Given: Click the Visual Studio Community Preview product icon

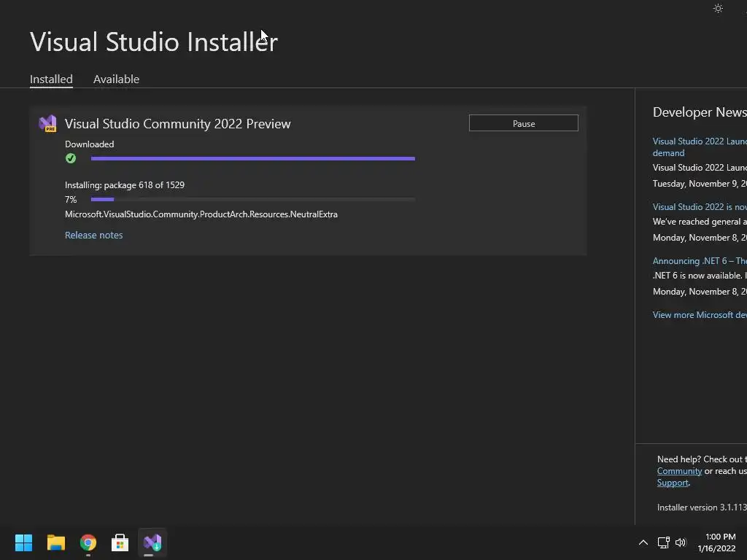Looking at the screenshot, I should click(47, 124).
